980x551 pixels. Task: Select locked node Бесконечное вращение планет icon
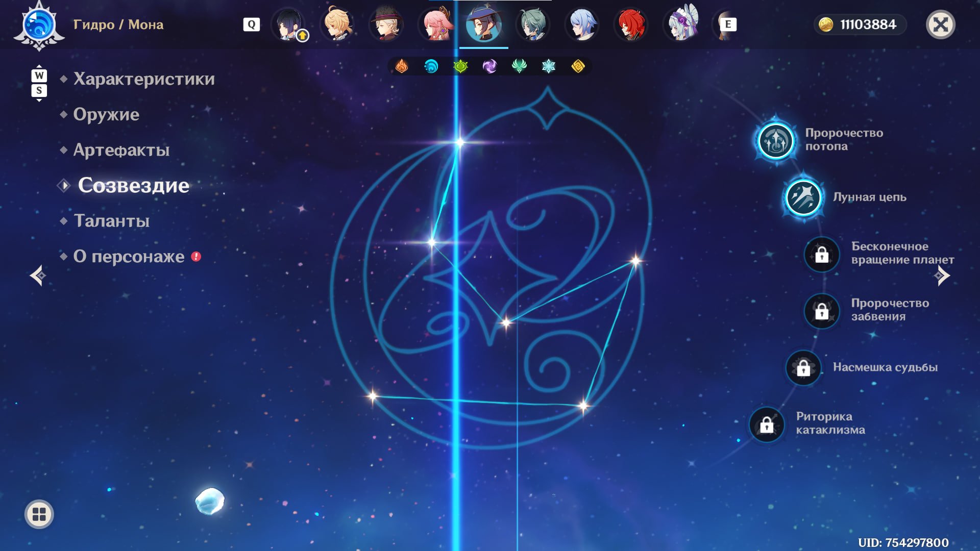(x=822, y=254)
